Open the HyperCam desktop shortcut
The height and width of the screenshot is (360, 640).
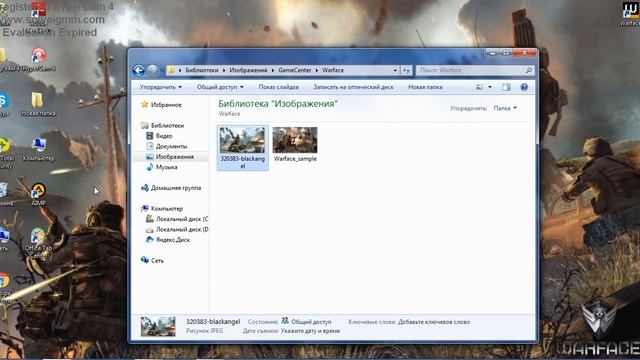click(38, 60)
